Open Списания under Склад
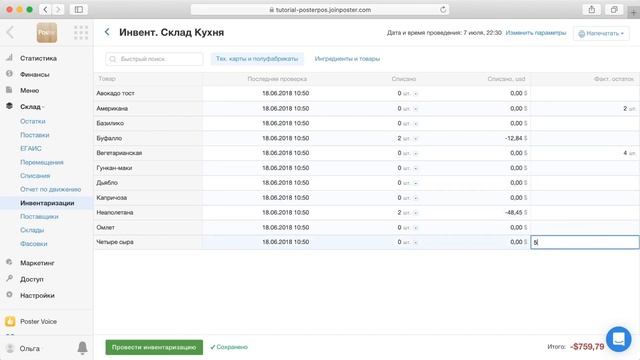Image resolution: width=640 pixels, height=360 pixels. pos(35,176)
